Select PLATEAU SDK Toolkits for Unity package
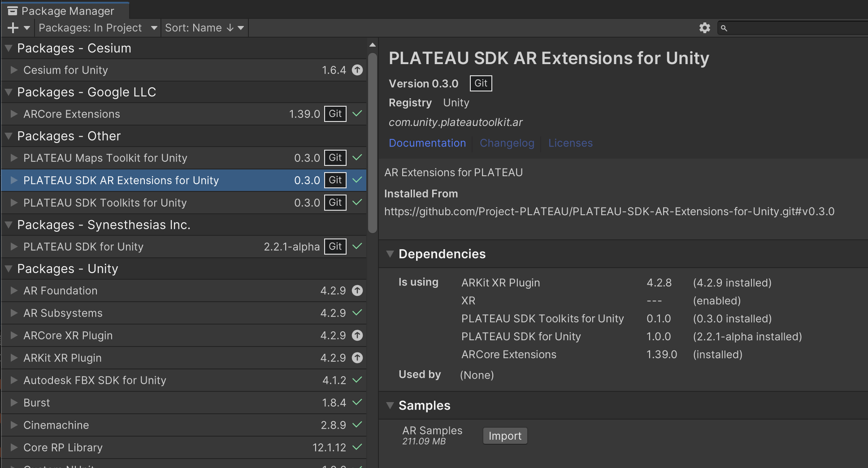The height and width of the screenshot is (468, 868). pyautogui.click(x=184, y=203)
